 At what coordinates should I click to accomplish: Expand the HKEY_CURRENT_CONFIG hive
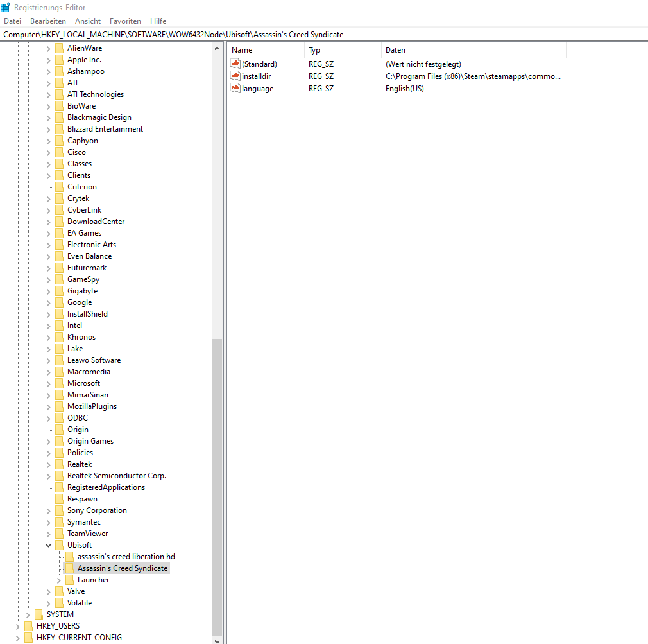17,638
